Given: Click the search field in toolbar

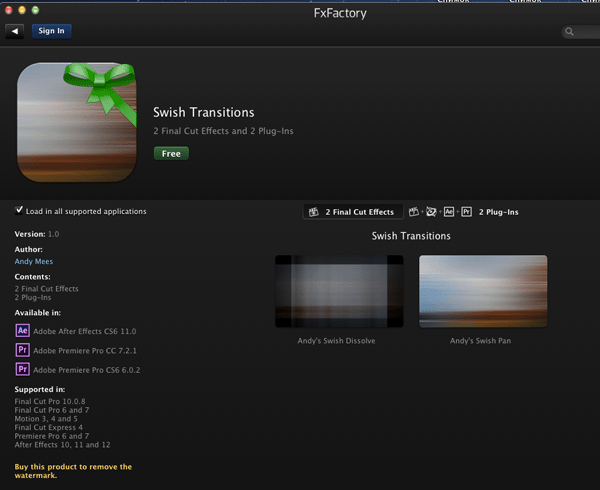Looking at the screenshot, I should coord(581,32).
